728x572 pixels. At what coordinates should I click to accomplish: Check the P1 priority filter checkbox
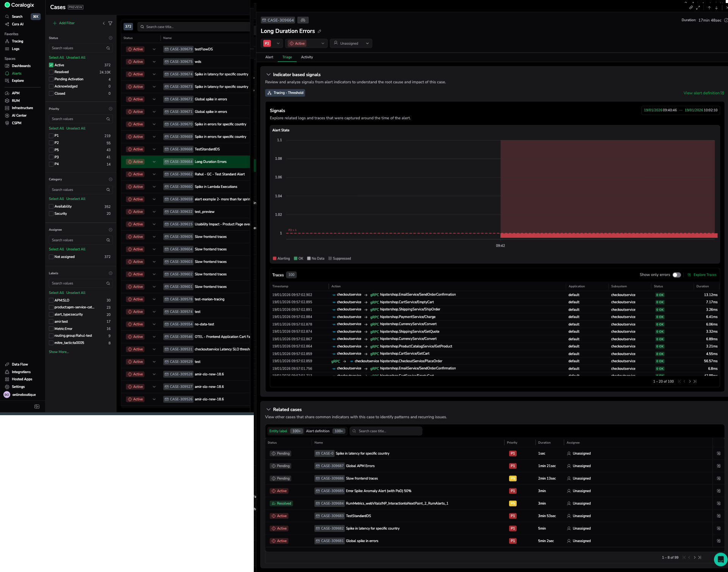(x=51, y=136)
